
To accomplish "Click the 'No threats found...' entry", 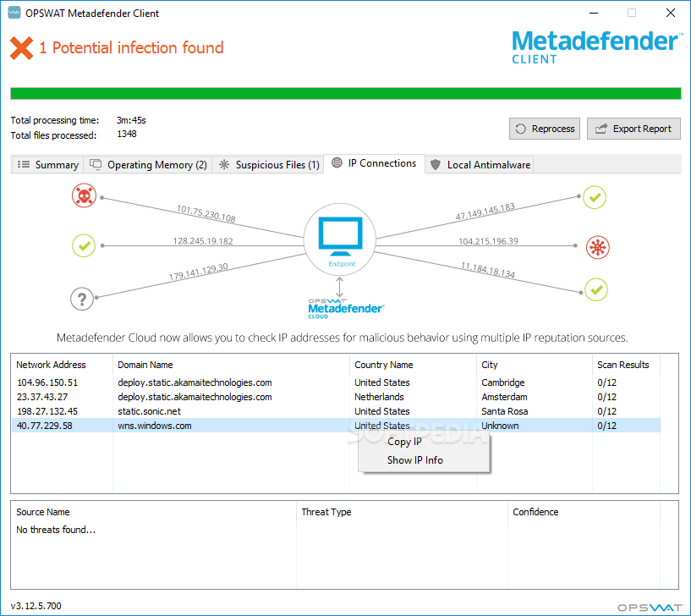I will 56,530.
